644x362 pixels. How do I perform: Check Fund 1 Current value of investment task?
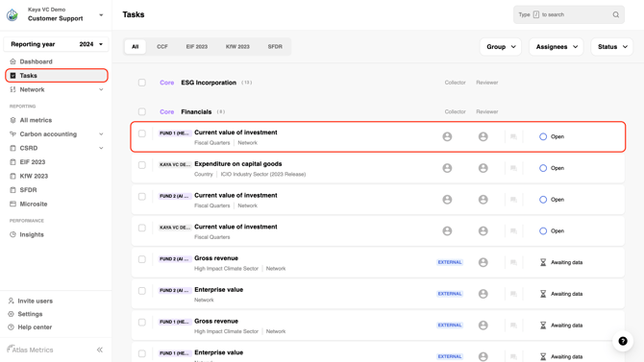pyautogui.click(x=142, y=133)
